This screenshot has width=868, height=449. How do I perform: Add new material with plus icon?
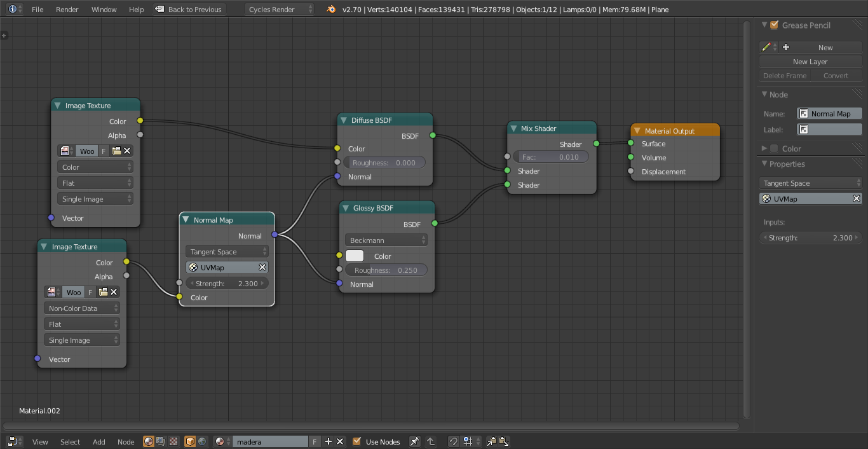click(x=329, y=441)
